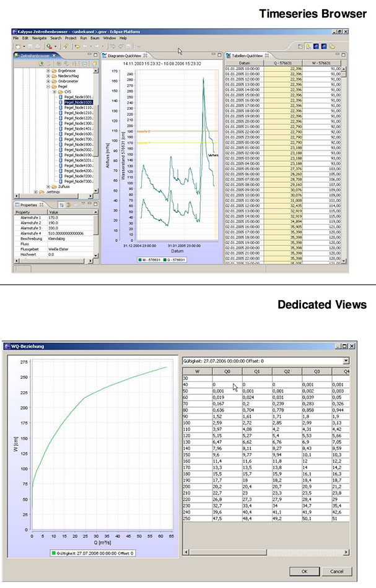Select Pegel_Node7300 in the tree
The height and width of the screenshot is (588, 376).
(x=79, y=181)
